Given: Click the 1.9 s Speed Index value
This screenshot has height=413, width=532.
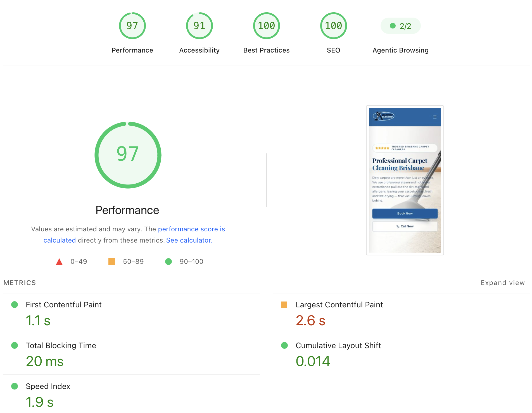Looking at the screenshot, I should point(39,402).
